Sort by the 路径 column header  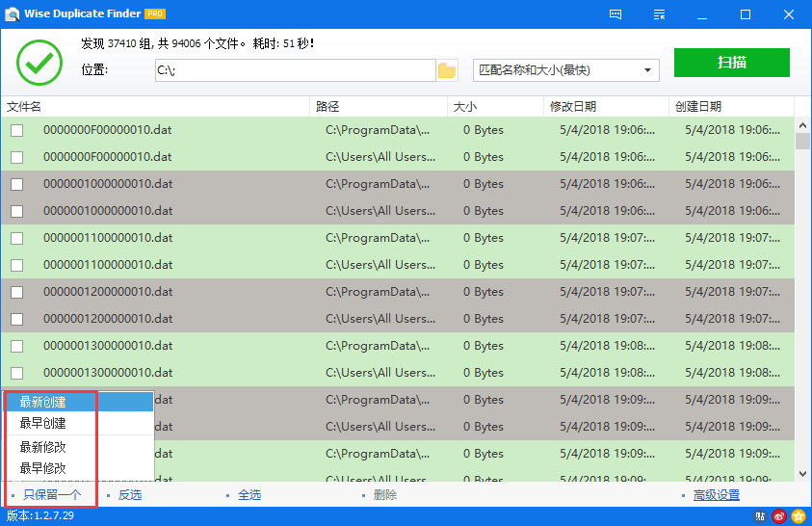click(x=379, y=107)
